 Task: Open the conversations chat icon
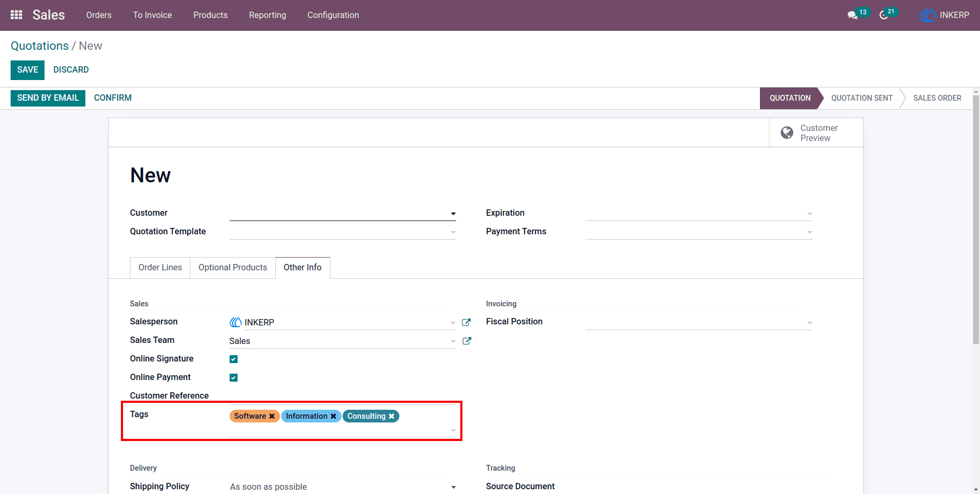tap(852, 15)
